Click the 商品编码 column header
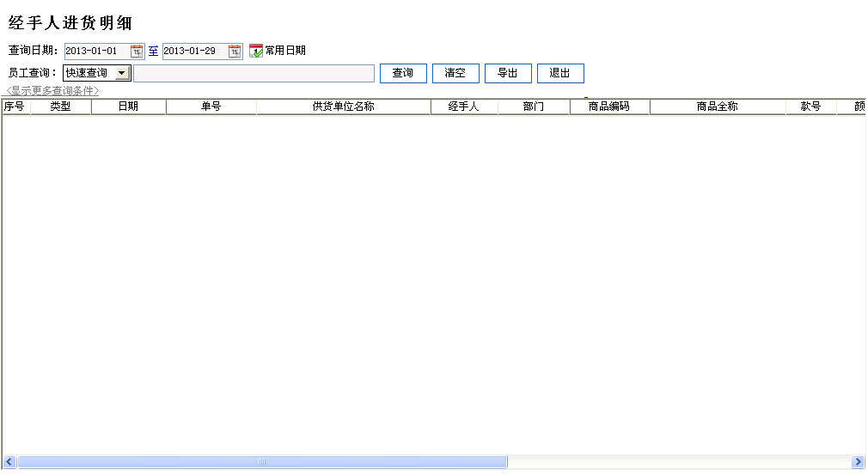 point(609,107)
